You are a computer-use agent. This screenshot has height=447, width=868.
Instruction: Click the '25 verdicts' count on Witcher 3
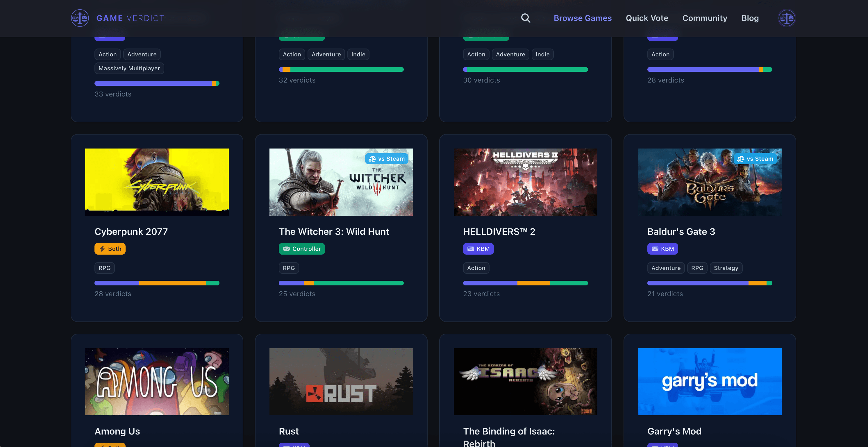click(x=297, y=294)
